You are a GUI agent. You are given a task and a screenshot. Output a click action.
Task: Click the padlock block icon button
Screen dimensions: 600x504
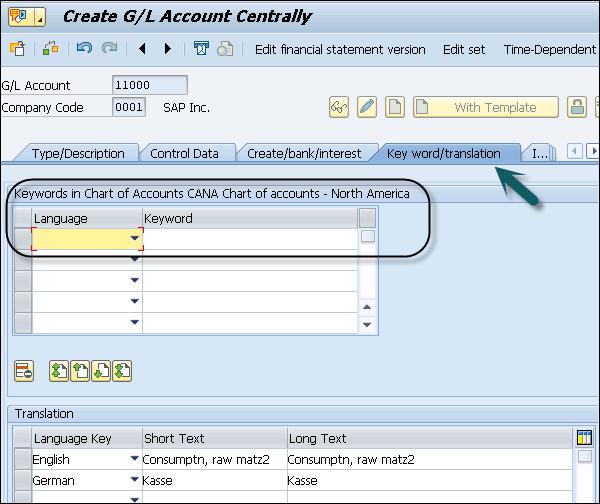pyautogui.click(x=577, y=107)
